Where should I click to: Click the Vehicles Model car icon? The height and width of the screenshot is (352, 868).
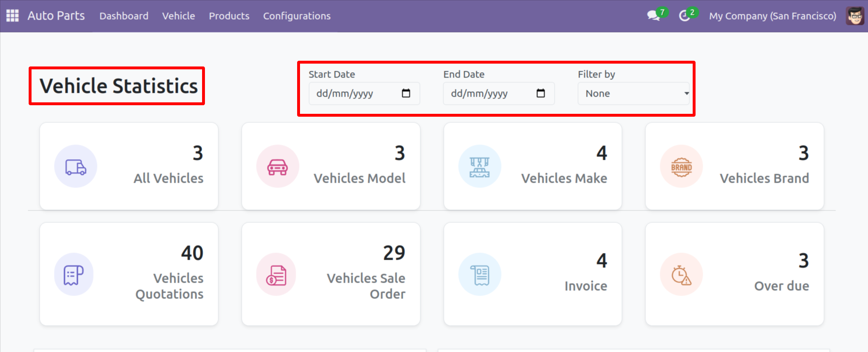coord(278,166)
